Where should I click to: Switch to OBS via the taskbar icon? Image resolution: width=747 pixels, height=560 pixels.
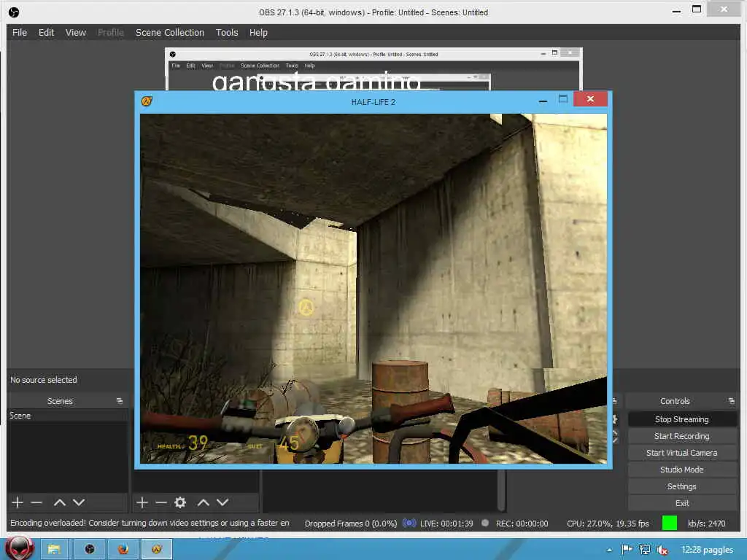[89, 549]
